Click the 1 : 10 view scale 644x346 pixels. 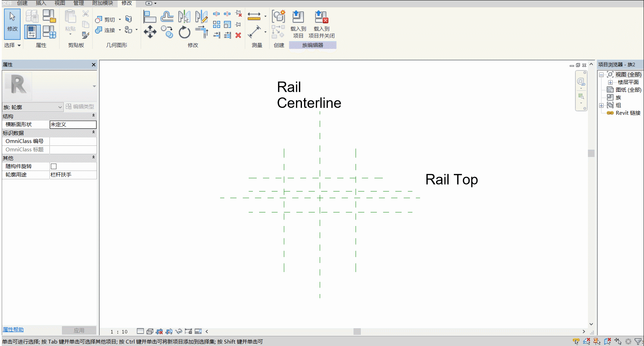pos(119,332)
